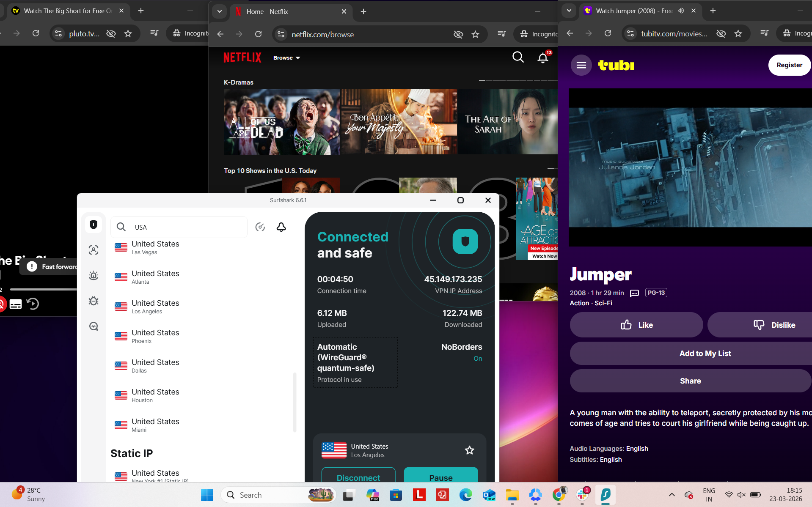Screen dimensions: 812x507
Task: Click Like button for Jumper
Action: click(636, 325)
